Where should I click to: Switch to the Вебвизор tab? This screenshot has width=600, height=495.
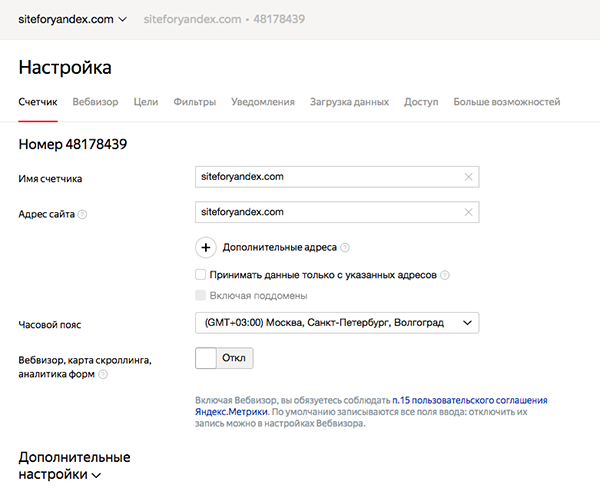pyautogui.click(x=95, y=102)
